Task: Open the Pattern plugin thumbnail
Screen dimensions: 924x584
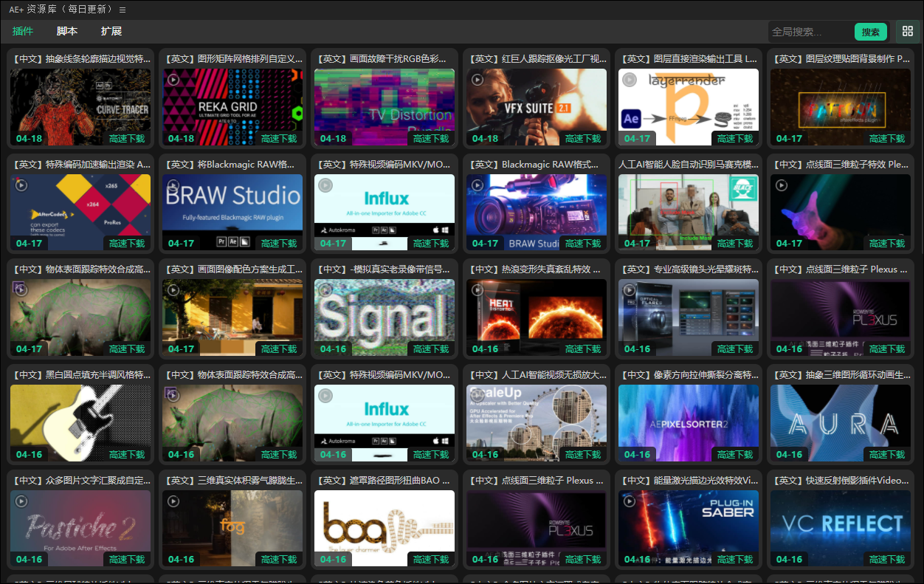Action: coord(841,107)
